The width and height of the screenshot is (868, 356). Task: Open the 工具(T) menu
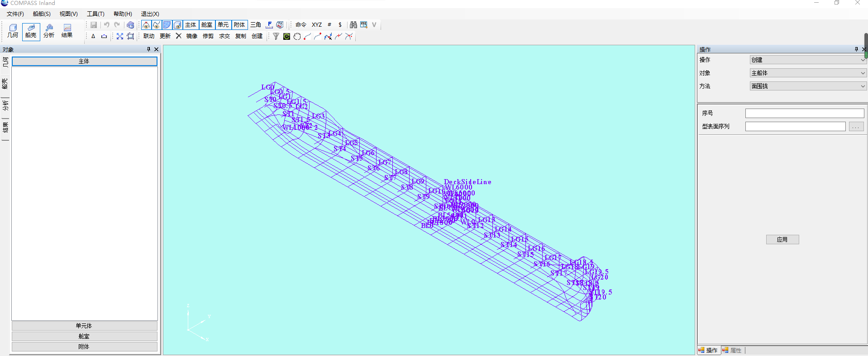(95, 14)
